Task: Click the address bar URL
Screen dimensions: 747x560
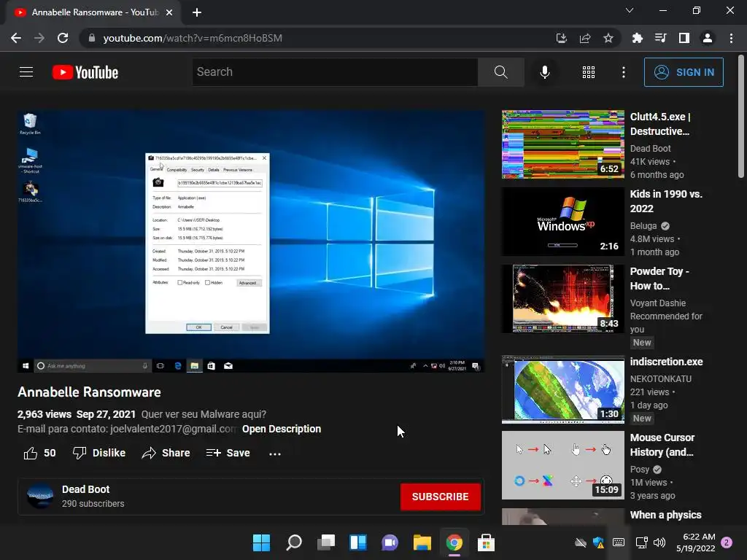Action: point(193,38)
